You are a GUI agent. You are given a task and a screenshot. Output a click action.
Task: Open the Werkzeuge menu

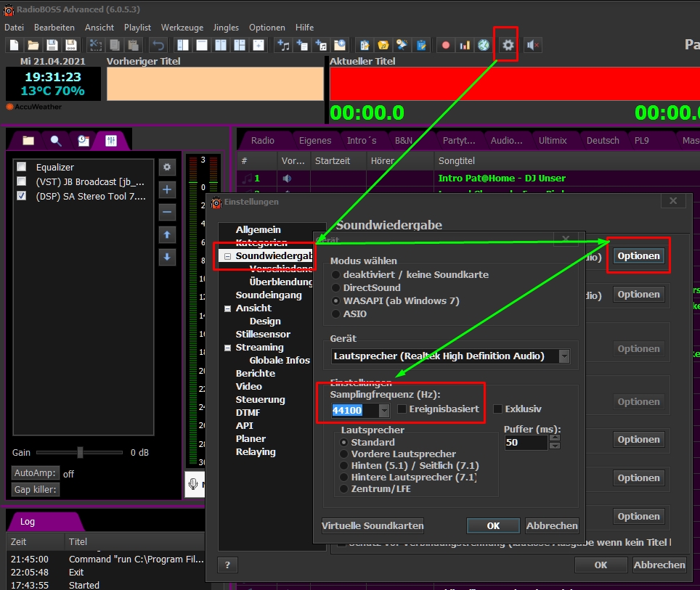click(182, 28)
